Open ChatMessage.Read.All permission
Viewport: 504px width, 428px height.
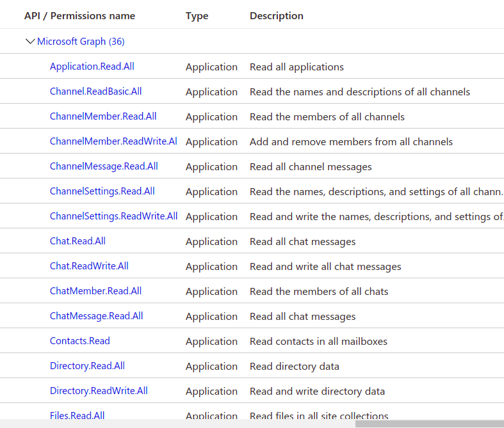97,316
